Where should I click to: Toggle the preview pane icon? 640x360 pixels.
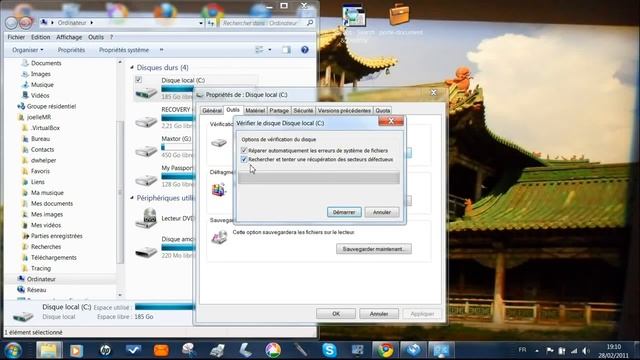(x=286, y=50)
